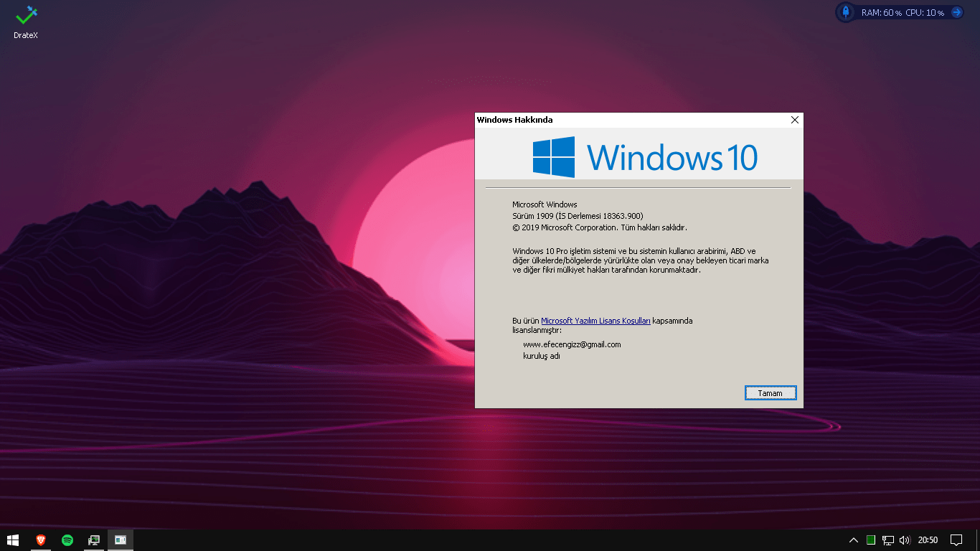980x551 pixels.
Task: Launch Brave browser from the taskbar
Action: pyautogui.click(x=41, y=540)
